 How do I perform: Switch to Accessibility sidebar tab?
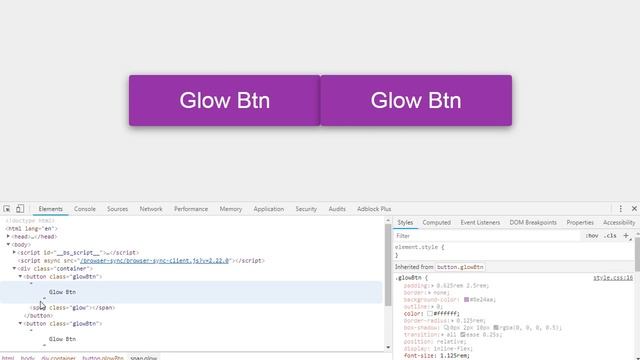coord(619,222)
